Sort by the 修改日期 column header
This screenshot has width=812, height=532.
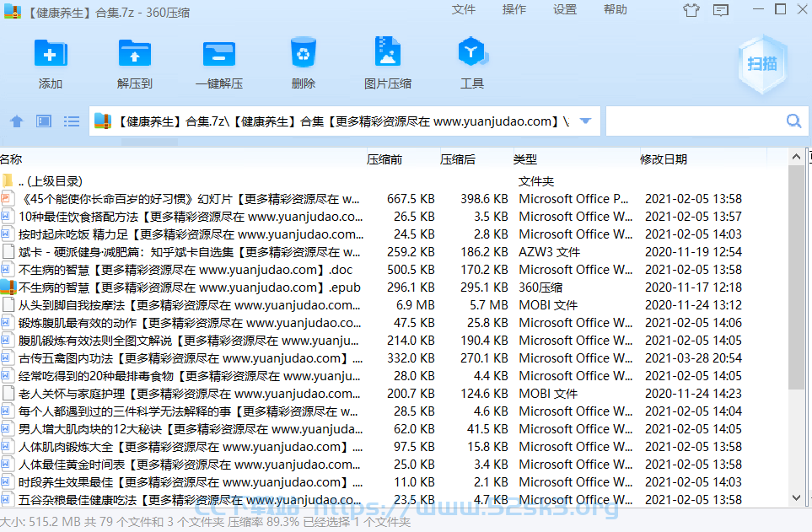tap(664, 159)
